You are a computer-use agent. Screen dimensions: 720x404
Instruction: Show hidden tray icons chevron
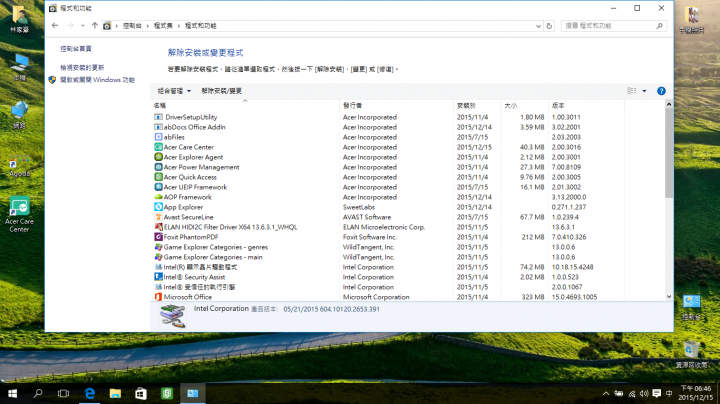coord(606,393)
